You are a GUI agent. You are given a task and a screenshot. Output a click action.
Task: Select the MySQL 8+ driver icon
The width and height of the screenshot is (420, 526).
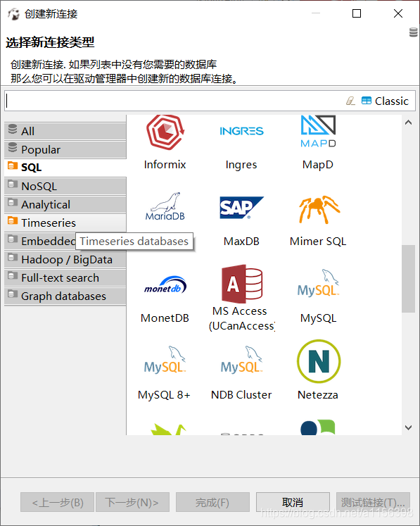[165, 360]
